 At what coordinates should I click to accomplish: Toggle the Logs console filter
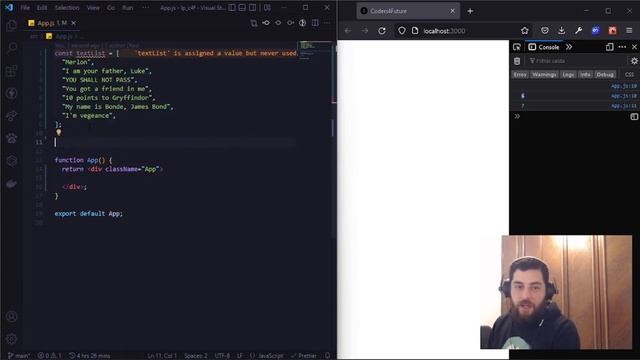[x=568, y=74]
